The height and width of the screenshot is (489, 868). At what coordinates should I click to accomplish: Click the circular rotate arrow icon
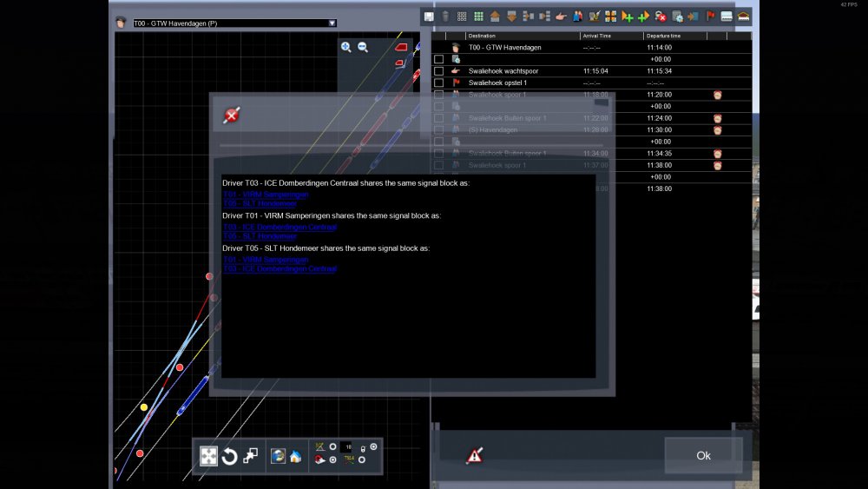[230, 456]
